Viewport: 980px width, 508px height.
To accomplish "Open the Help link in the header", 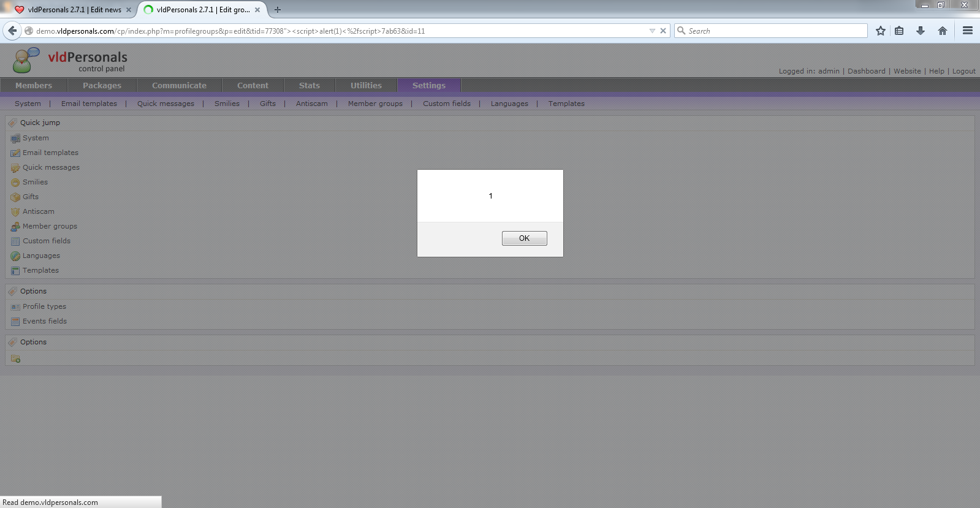I will tap(936, 71).
